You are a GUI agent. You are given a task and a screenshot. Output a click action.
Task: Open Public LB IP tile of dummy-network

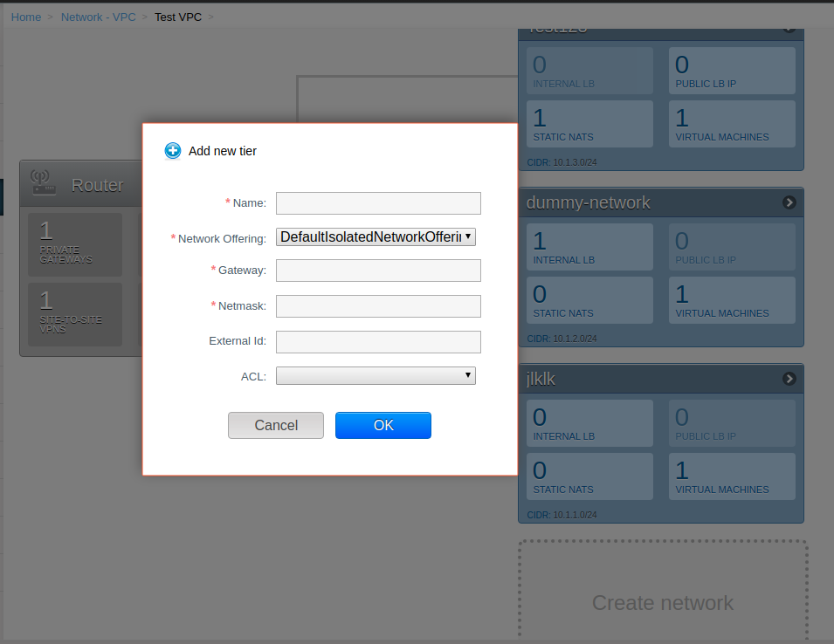tap(732, 247)
